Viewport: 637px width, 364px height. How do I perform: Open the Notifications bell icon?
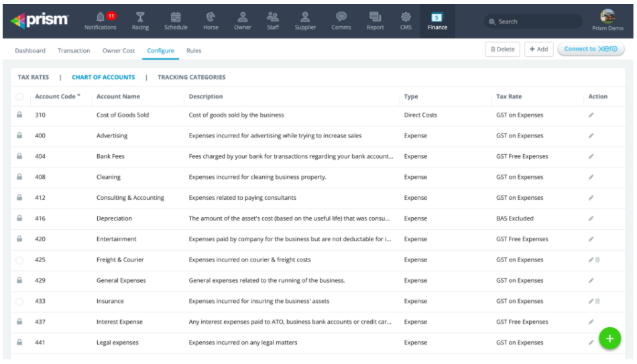click(x=101, y=17)
